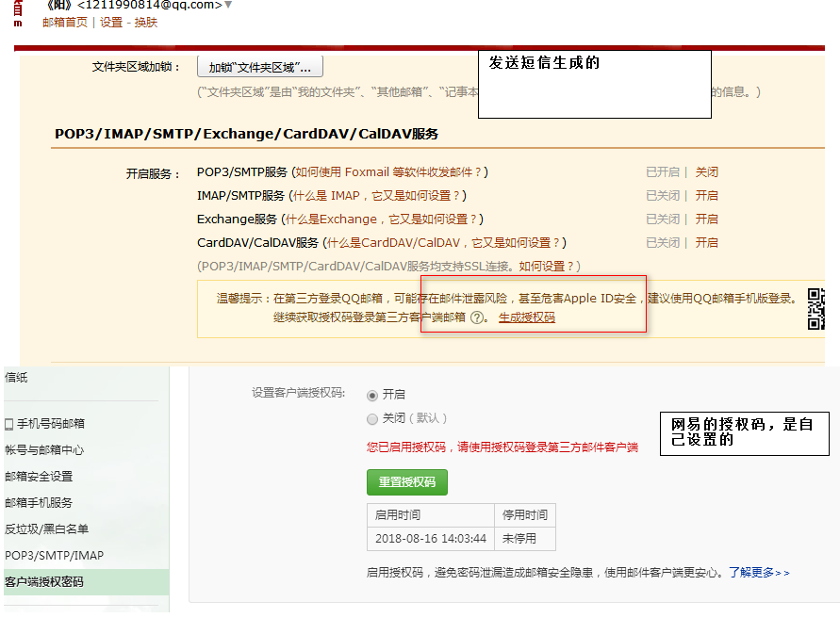Open the account dropdown arrow next to the qq.com address
840x618 pixels.
tap(228, 5)
